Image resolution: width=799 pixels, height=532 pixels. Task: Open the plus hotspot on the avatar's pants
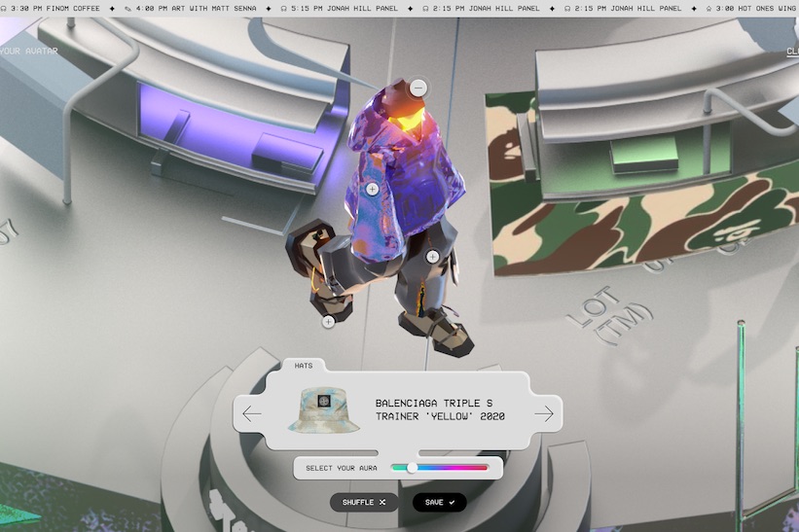coord(433,257)
